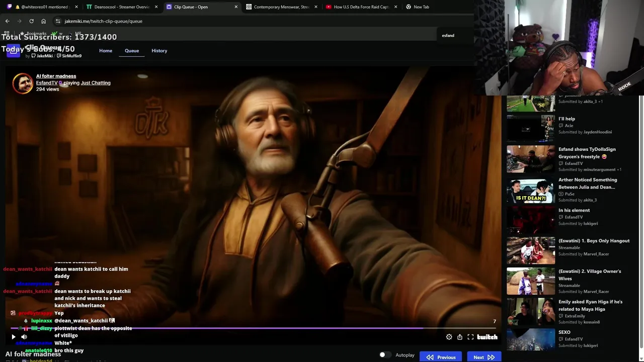This screenshot has height=362, width=644.
Task: Click the Esfand shows TyDollaSign title text
Action: [587, 153]
